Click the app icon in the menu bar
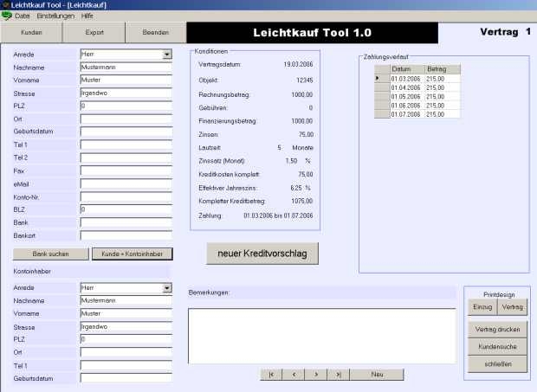537x392 pixels. tap(7, 16)
